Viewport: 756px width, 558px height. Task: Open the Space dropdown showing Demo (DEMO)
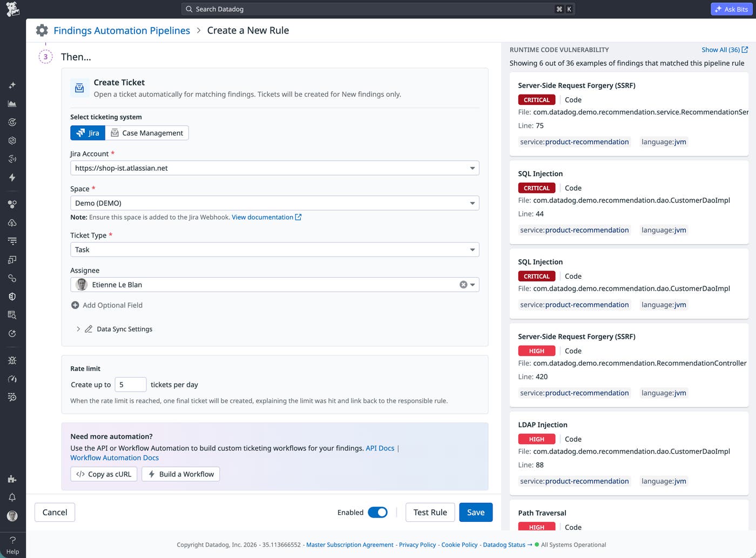274,203
